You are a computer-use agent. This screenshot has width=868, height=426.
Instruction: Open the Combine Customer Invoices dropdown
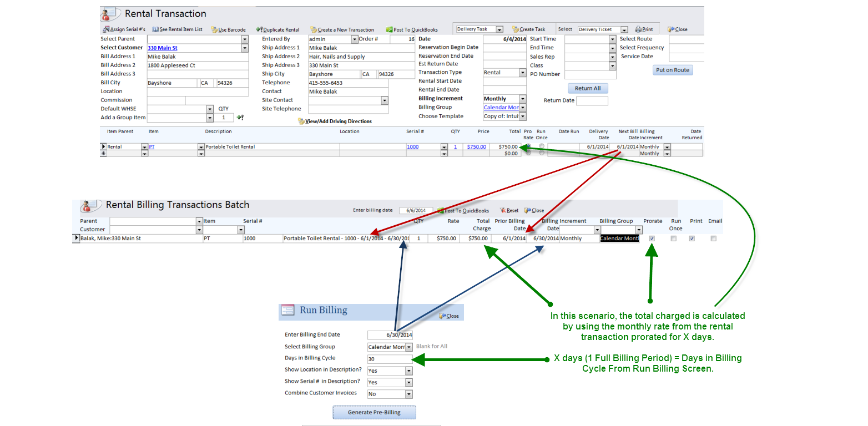pyautogui.click(x=409, y=394)
